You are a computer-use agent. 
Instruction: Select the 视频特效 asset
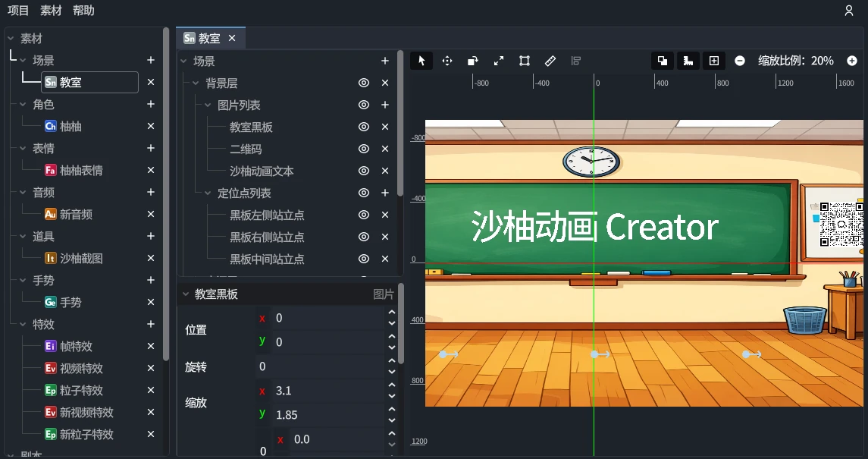tap(81, 368)
